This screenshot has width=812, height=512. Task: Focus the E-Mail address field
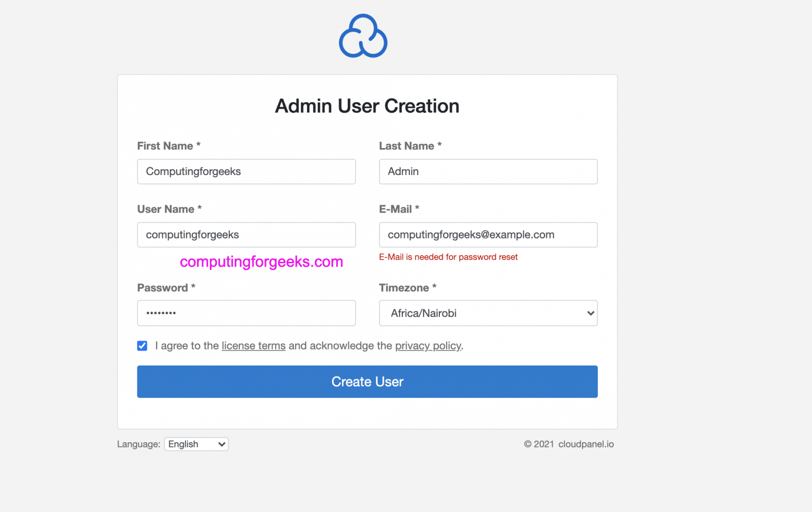(487, 234)
